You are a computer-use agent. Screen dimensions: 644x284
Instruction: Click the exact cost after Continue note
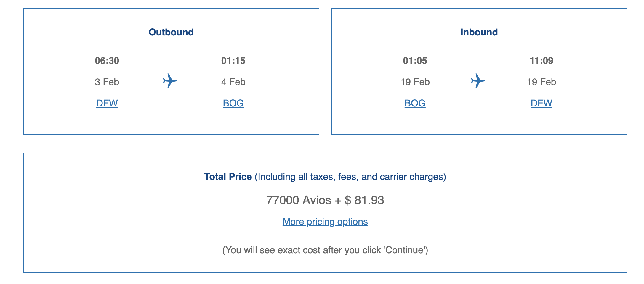point(325,250)
